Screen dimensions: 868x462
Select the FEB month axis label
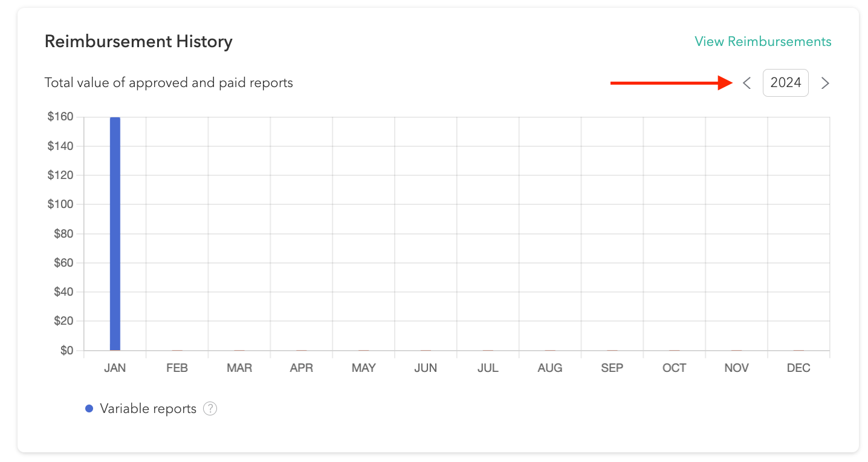click(x=177, y=368)
